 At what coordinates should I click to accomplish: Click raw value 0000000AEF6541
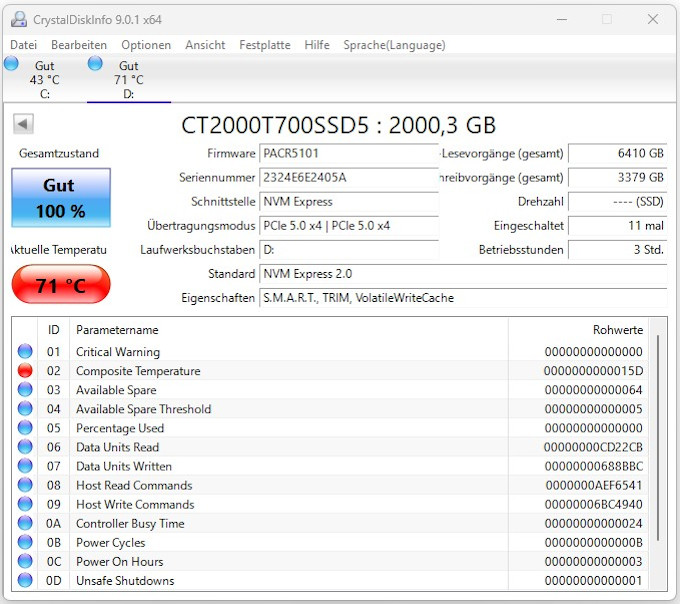point(593,485)
